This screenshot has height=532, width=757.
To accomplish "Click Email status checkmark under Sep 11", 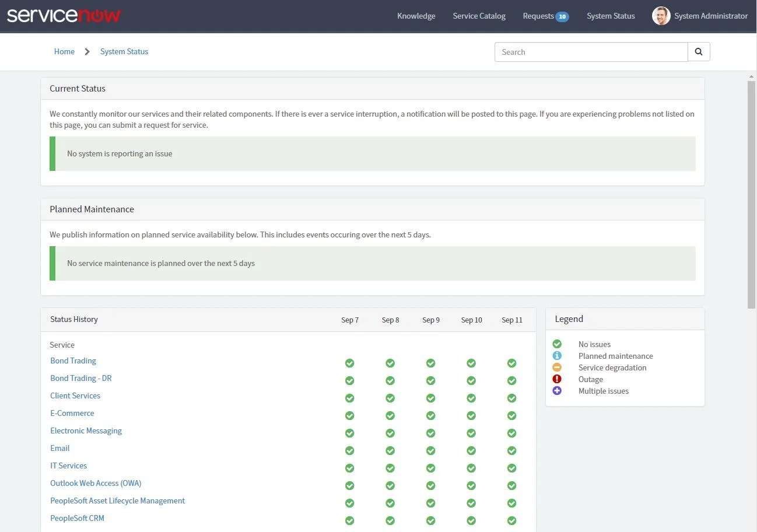I will (x=511, y=450).
